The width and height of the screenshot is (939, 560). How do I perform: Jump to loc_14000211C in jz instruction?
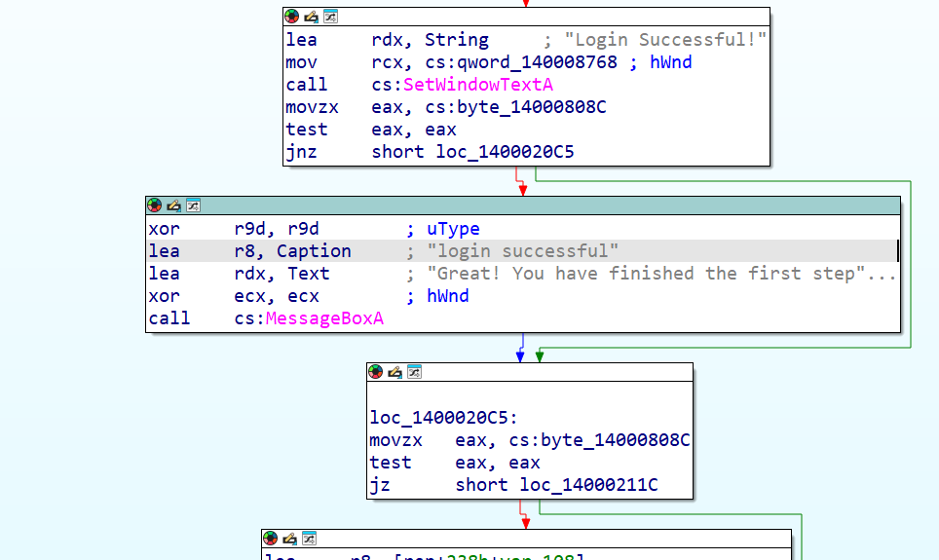(x=588, y=485)
